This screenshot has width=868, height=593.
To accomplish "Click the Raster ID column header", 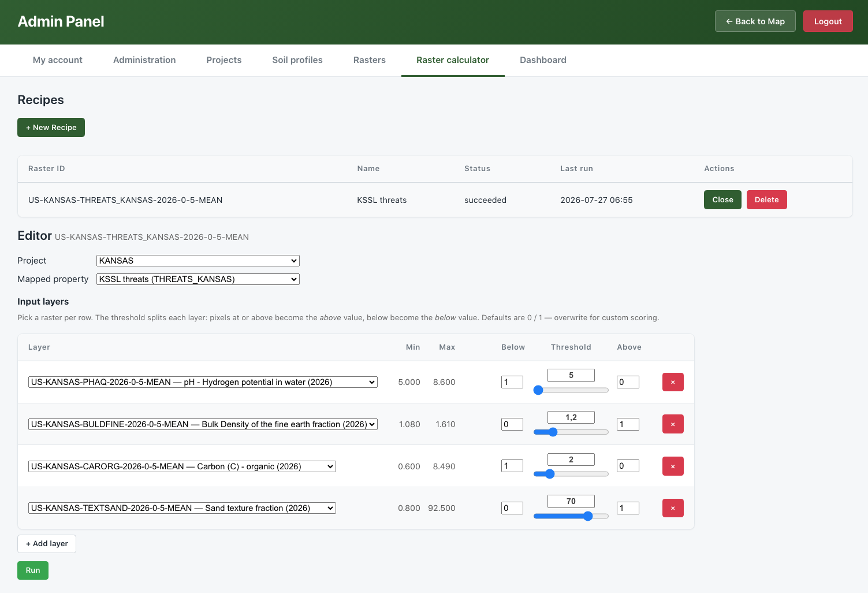I will [x=47, y=169].
